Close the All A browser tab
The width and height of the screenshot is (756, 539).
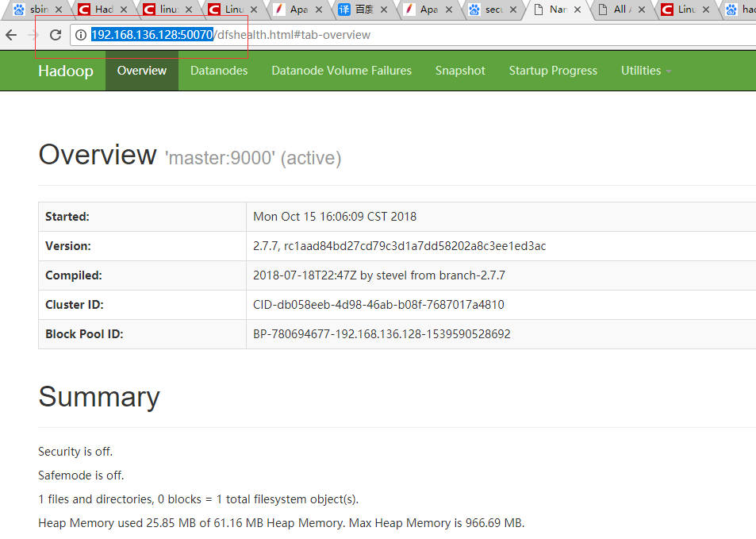click(x=642, y=10)
